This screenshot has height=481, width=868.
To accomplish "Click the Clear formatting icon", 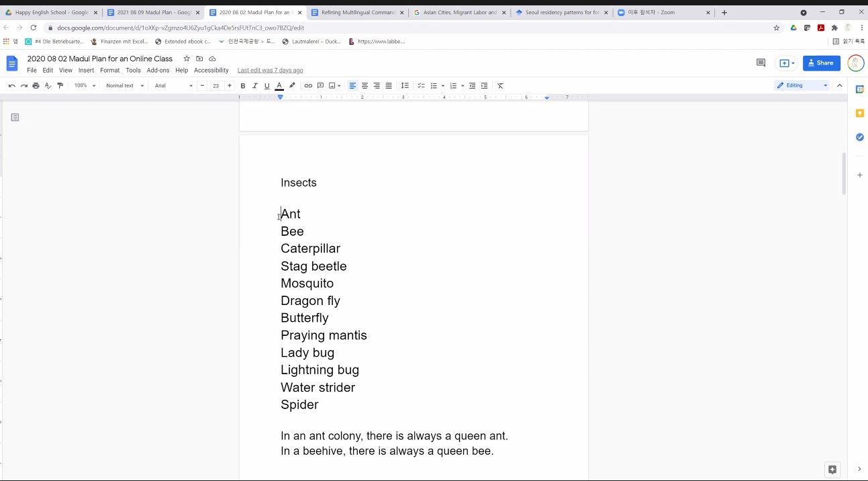I will 500,86.
